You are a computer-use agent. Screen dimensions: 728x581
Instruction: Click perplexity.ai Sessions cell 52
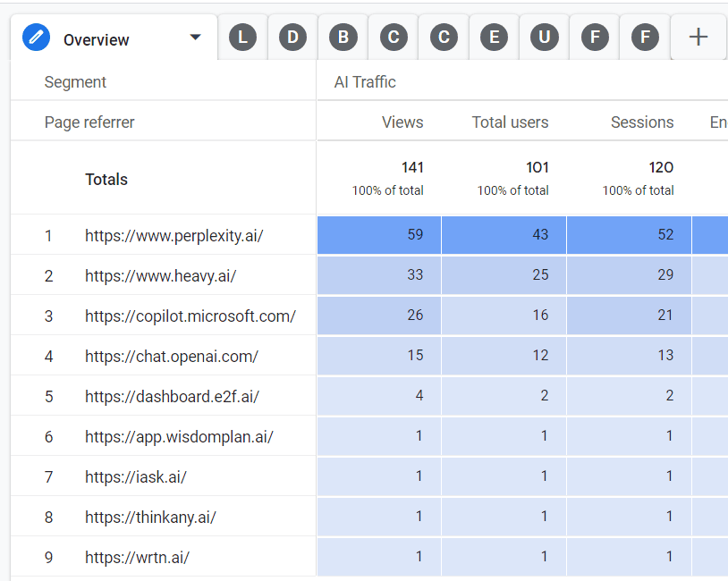tap(629, 235)
